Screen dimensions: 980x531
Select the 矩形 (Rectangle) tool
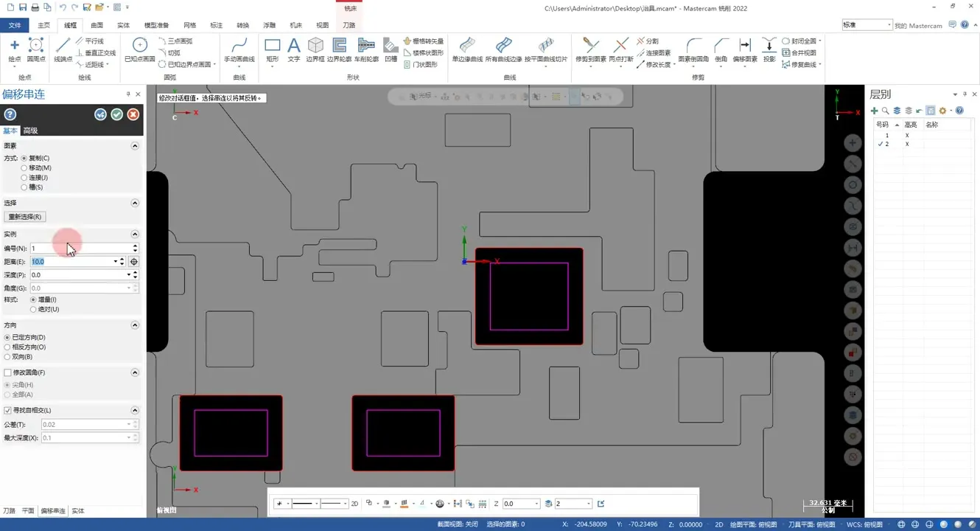[272, 48]
